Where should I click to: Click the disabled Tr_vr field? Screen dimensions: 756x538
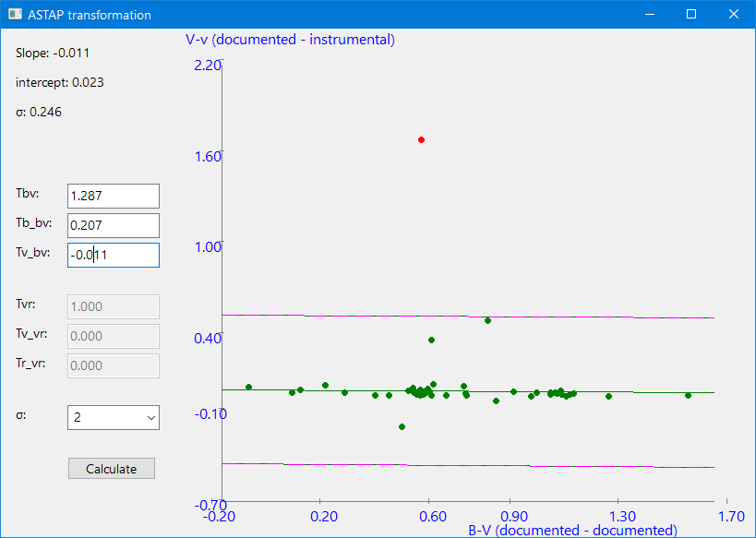(114, 365)
